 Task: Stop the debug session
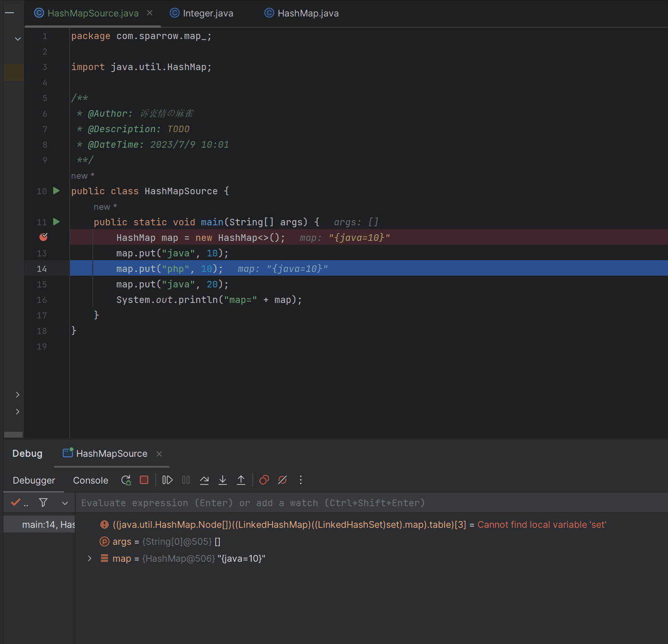click(145, 480)
